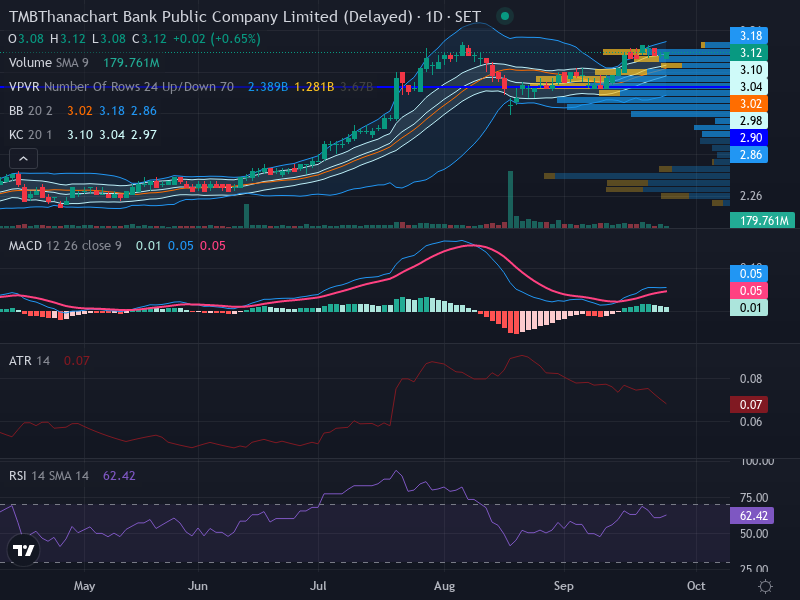This screenshot has width=800, height=600.
Task: Select the RSI 14 SMA 14 label
Action: coord(48,476)
